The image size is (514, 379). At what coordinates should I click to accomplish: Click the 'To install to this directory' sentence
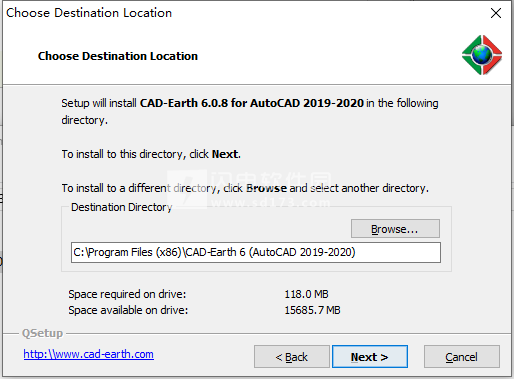tap(151, 154)
